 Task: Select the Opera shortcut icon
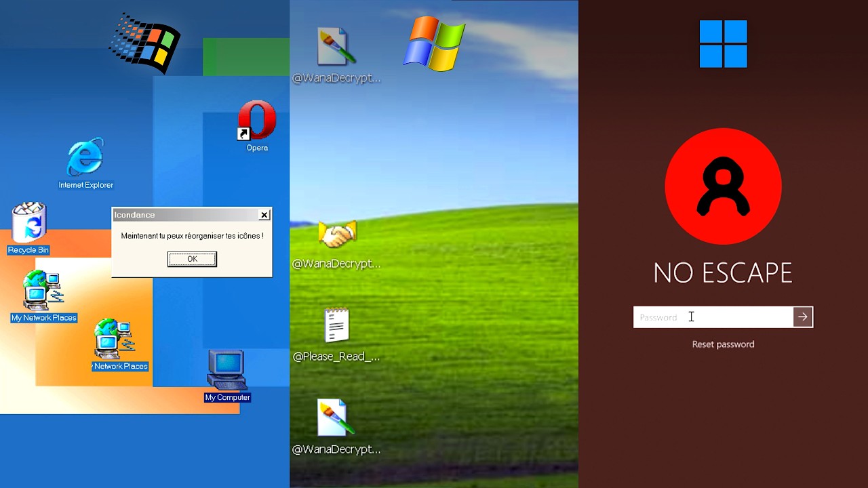coord(257,120)
